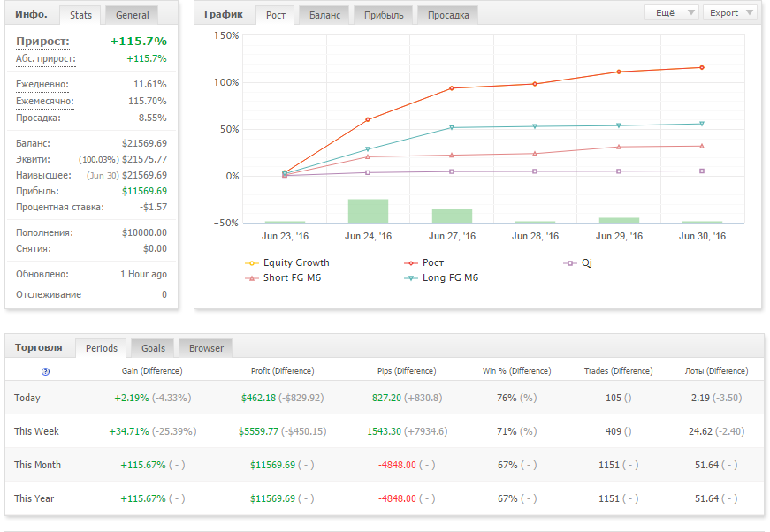The height and width of the screenshot is (532, 770).
Task: Open the Goals tab
Action: click(153, 348)
